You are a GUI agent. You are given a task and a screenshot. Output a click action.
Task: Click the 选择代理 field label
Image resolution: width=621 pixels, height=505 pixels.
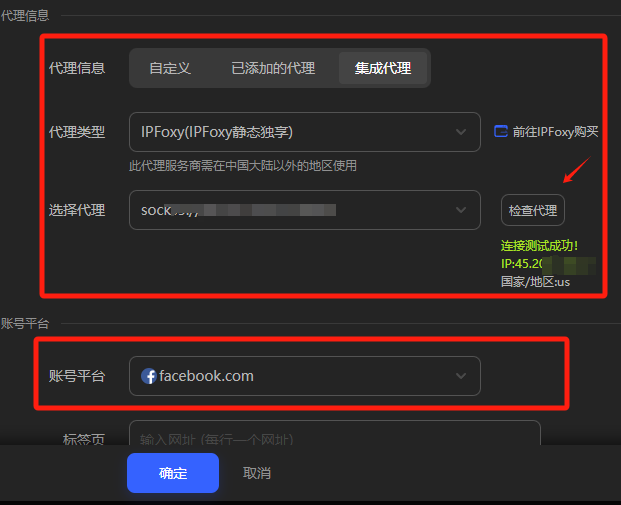tap(77, 210)
